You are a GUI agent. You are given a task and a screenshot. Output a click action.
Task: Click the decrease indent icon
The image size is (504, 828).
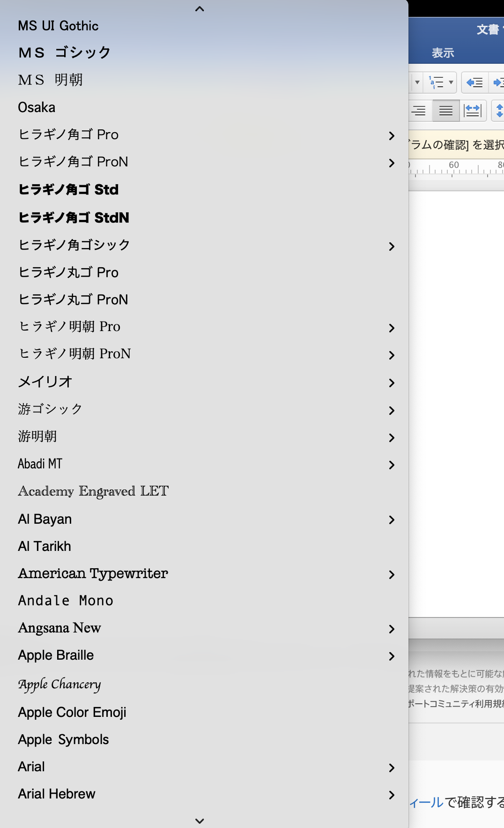[x=474, y=83]
